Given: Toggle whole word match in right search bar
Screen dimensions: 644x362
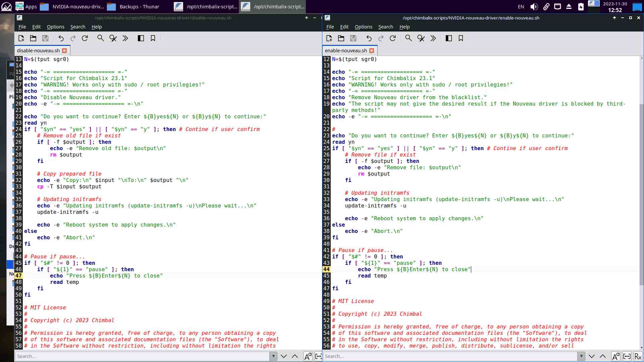Looking at the screenshot, I should 627,356.
